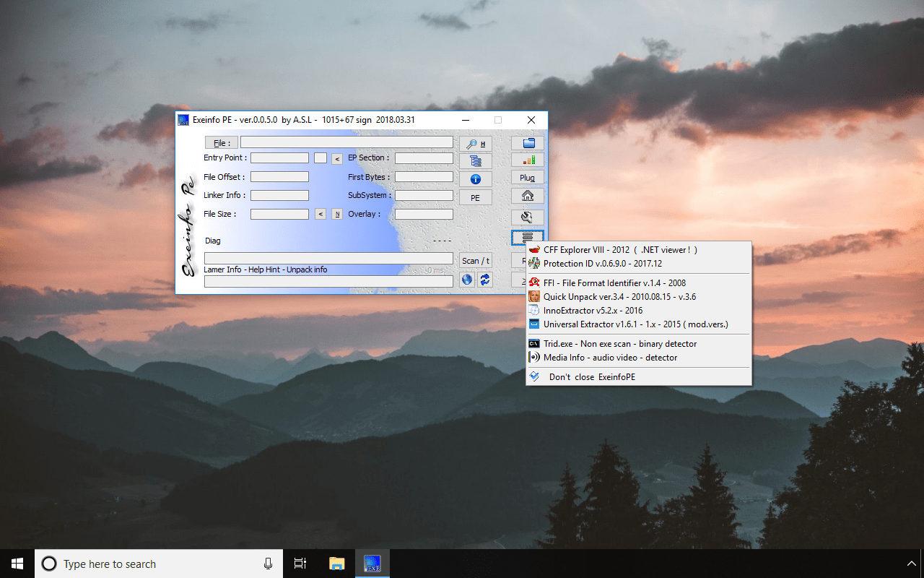Click the < button beside Entry Point
The image size is (924, 578).
pyautogui.click(x=337, y=158)
